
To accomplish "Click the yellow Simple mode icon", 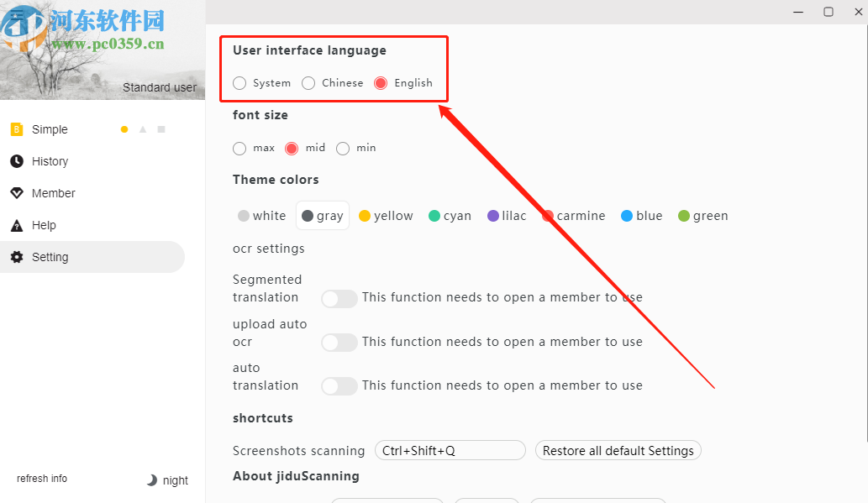I will coord(17,129).
